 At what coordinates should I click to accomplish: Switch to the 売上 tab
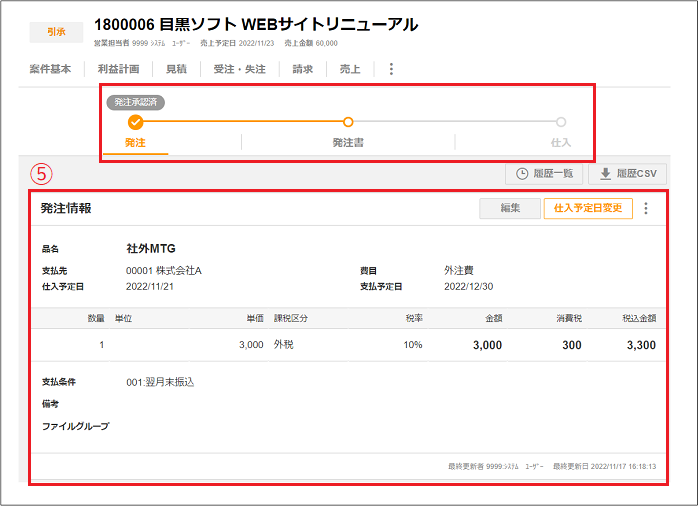pyautogui.click(x=350, y=69)
